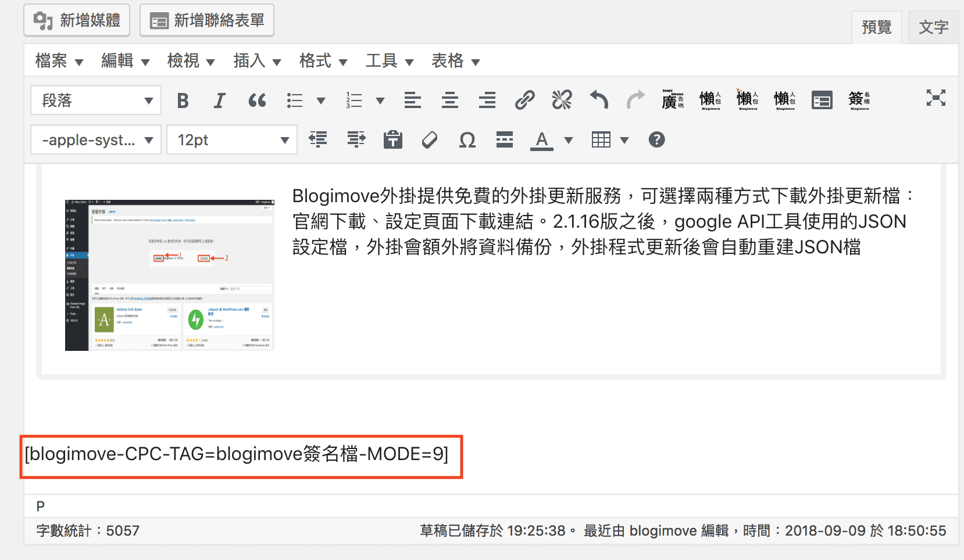Viewport: 964px width, 560px height.
Task: Insert or edit a link
Action: coord(524,100)
